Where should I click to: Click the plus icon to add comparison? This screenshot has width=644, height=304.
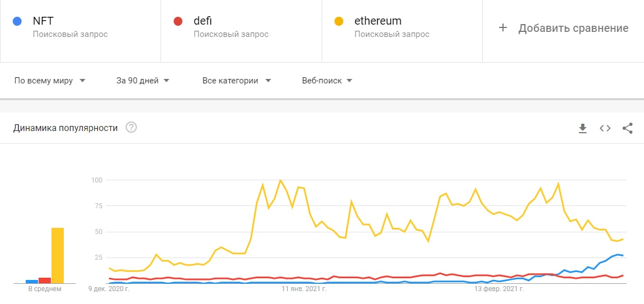[x=502, y=28]
